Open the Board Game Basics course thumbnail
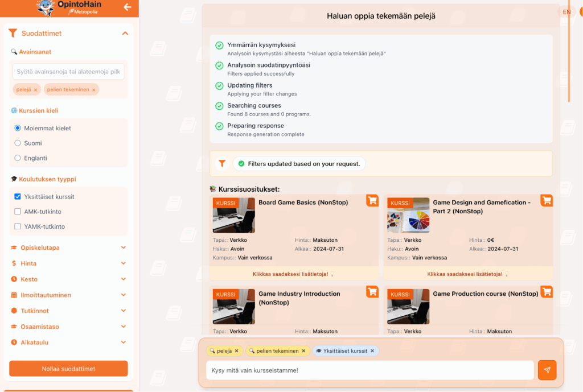The image size is (583, 392). (x=234, y=215)
